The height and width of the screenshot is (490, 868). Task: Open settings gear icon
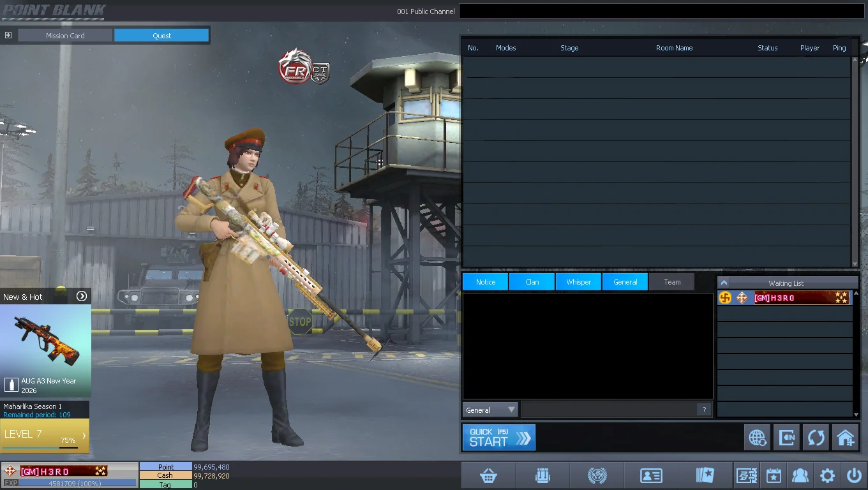pyautogui.click(x=827, y=475)
